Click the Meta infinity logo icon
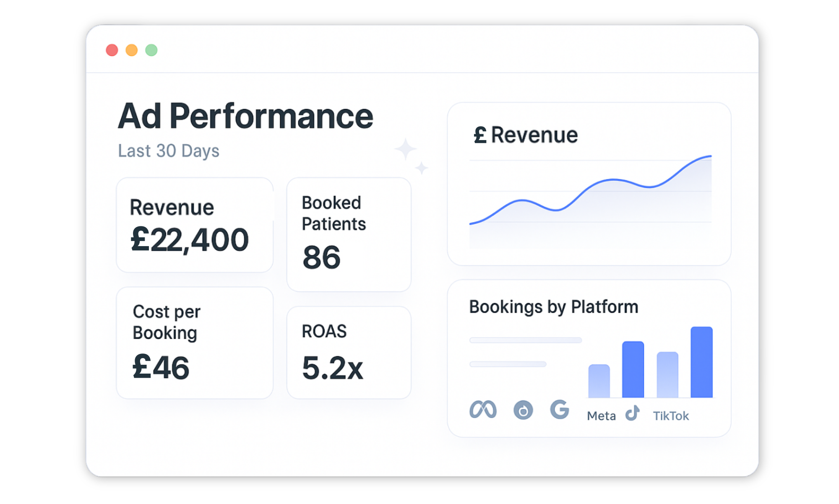 [x=483, y=409]
